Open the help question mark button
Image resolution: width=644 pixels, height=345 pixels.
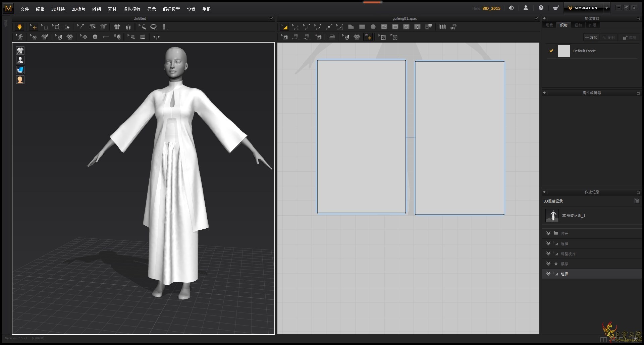click(x=541, y=8)
